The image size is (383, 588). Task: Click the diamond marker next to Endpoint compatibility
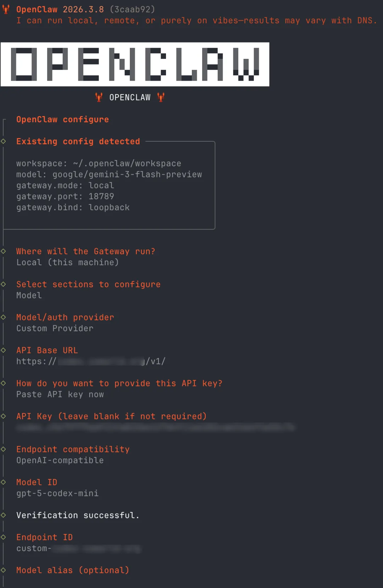pos(4,449)
